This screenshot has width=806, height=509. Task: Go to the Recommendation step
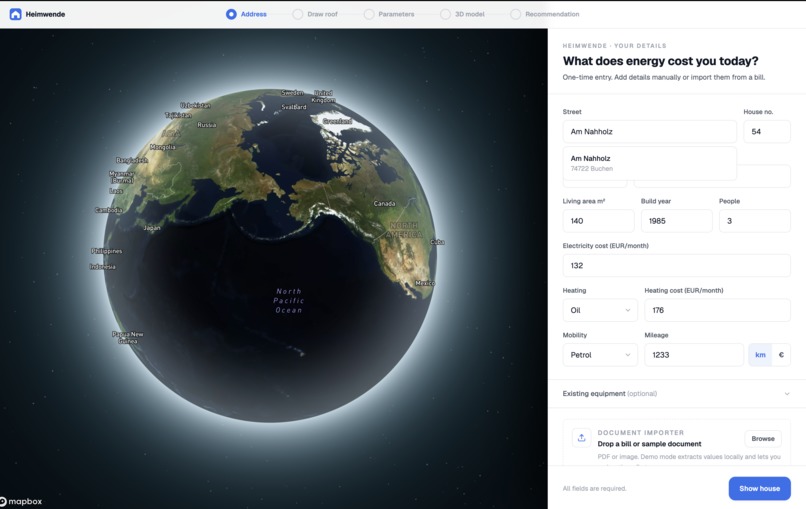point(545,14)
